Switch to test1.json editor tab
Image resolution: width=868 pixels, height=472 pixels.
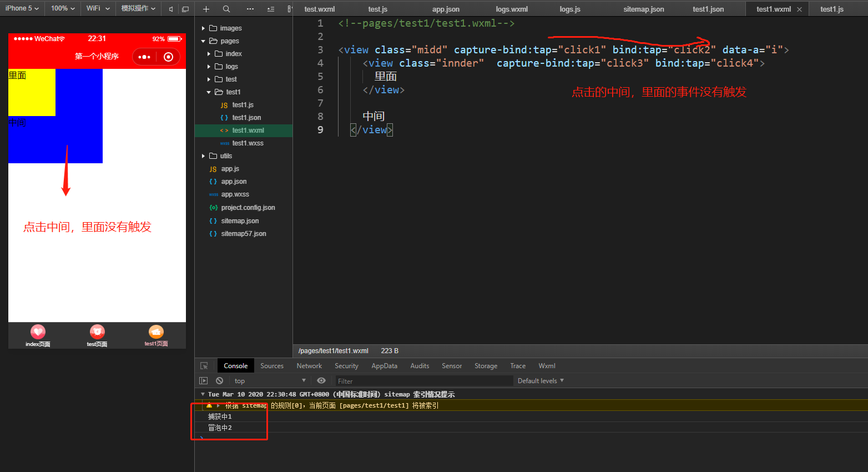(708, 9)
